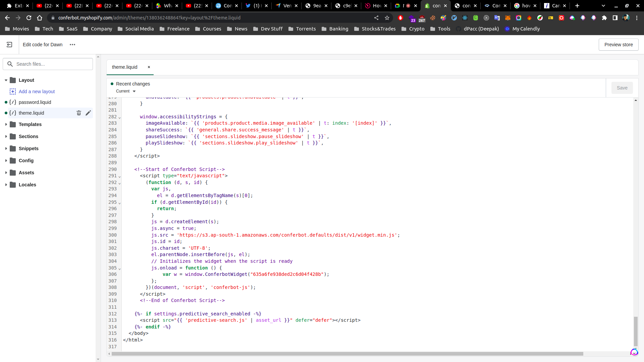
Task: Bookmark this page with star icon
Action: pyautogui.click(x=387, y=18)
